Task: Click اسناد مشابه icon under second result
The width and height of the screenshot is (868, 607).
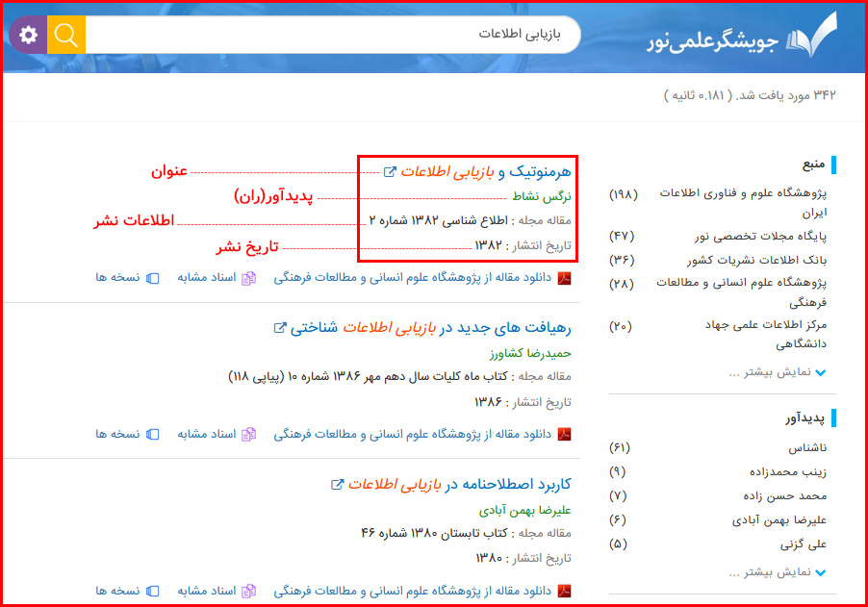Action: [249, 434]
